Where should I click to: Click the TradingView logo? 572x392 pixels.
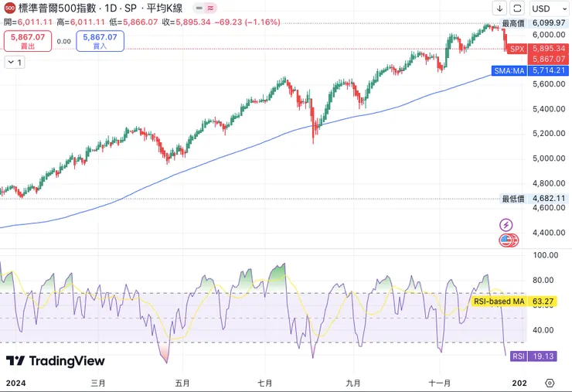pyautogui.click(x=56, y=360)
